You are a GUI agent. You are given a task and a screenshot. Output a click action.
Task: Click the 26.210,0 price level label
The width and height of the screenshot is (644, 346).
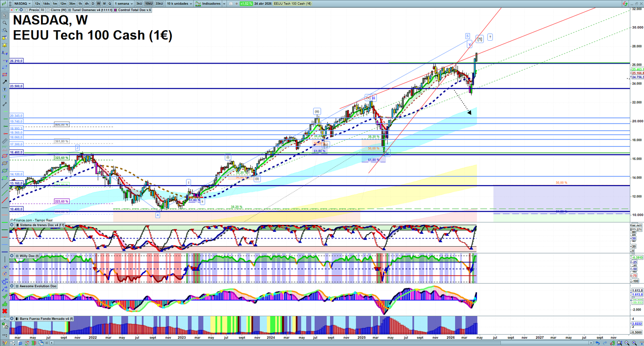click(17, 61)
